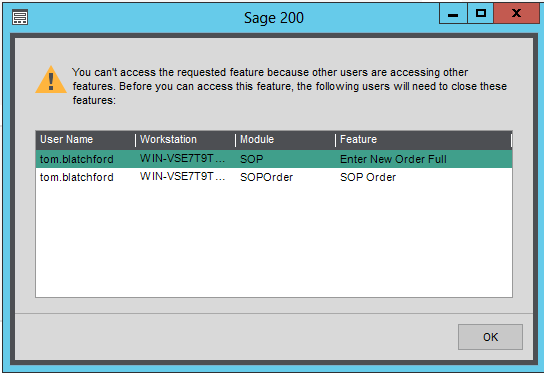Select the SOP Order feature row
This screenshot has width=544, height=373.
[274, 177]
